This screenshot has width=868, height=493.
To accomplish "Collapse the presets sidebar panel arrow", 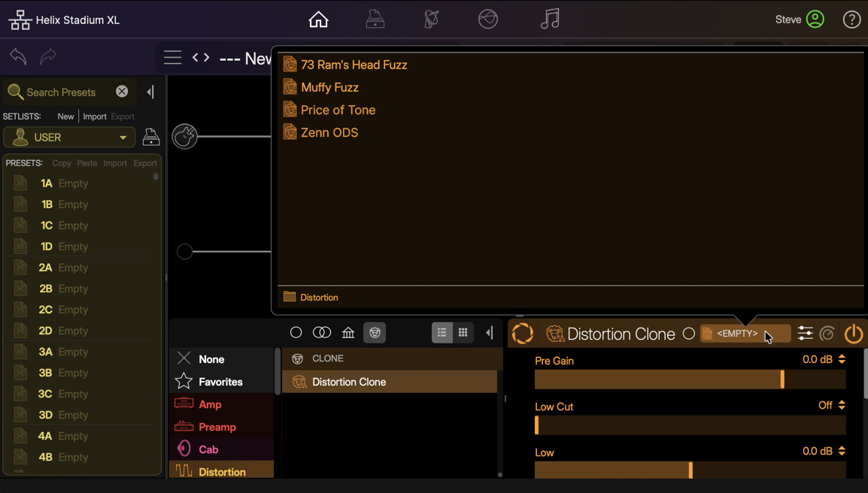I will pos(150,92).
